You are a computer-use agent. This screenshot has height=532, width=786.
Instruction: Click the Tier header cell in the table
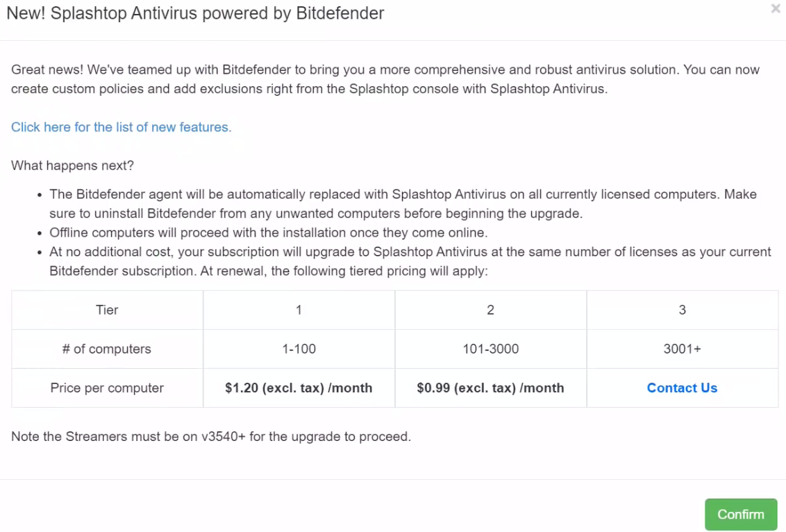click(106, 310)
